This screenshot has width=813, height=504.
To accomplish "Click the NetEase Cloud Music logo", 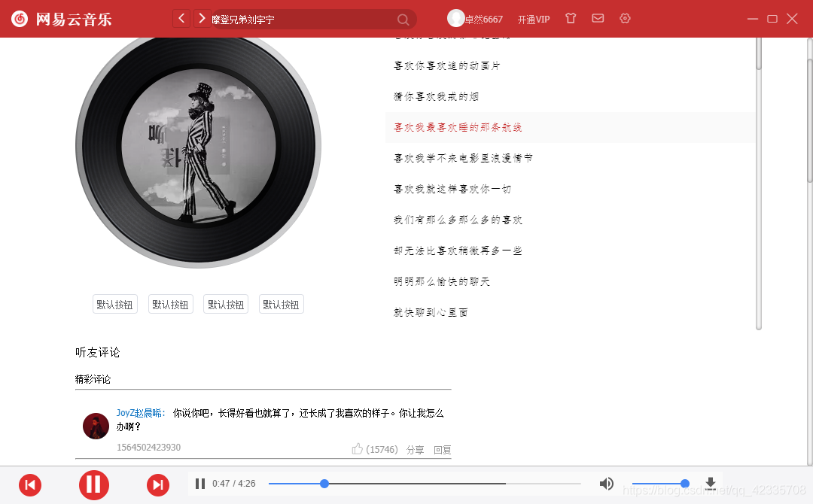I will click(61, 19).
